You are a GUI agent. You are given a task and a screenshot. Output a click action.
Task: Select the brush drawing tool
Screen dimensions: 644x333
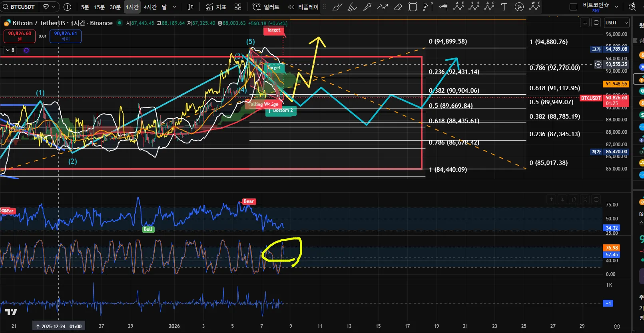337,7
